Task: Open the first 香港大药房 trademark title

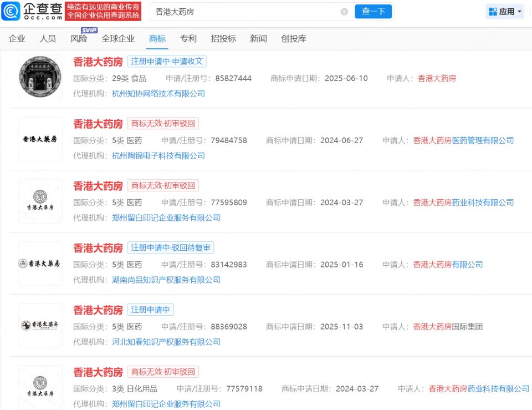Action: [98, 62]
